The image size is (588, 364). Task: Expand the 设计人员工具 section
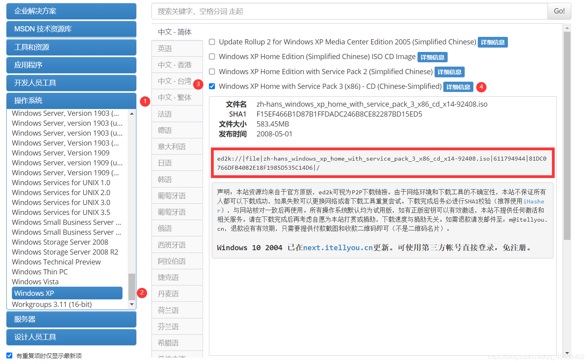click(71, 337)
